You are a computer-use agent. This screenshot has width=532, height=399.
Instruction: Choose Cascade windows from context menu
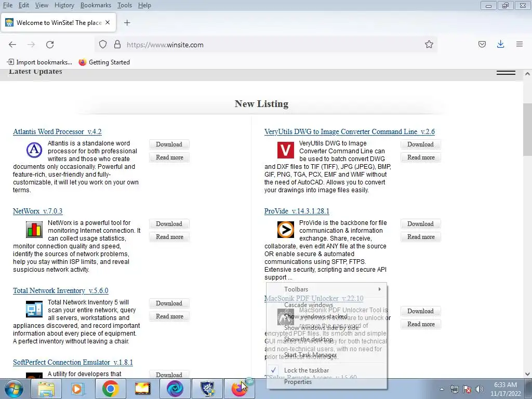326,304
